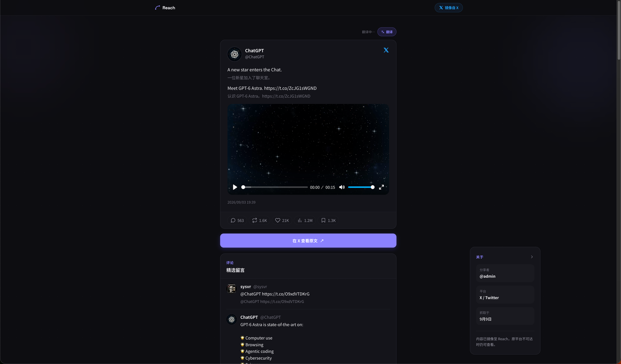Viewport: 621px width, 364px height.
Task: Click the sysvr commenter avatar
Action: (232, 289)
